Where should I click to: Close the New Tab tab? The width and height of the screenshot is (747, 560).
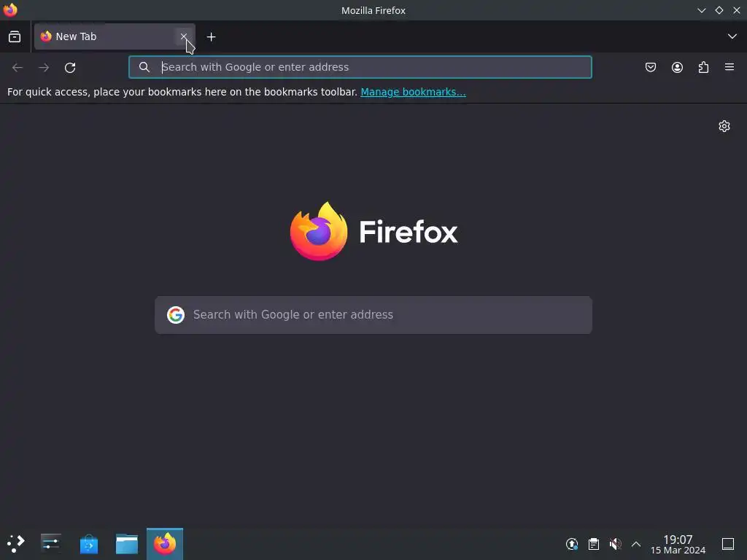183,36
